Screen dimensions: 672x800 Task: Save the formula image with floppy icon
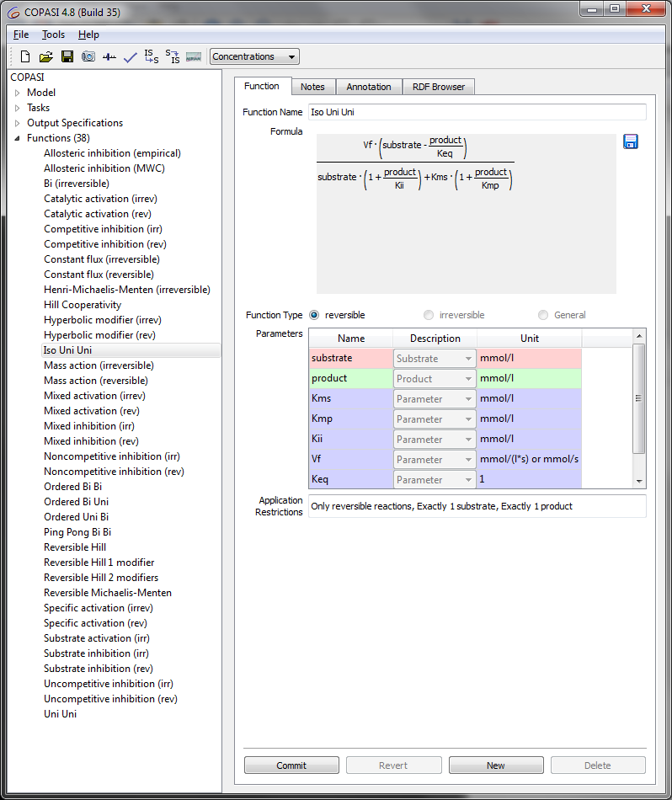tap(630, 141)
